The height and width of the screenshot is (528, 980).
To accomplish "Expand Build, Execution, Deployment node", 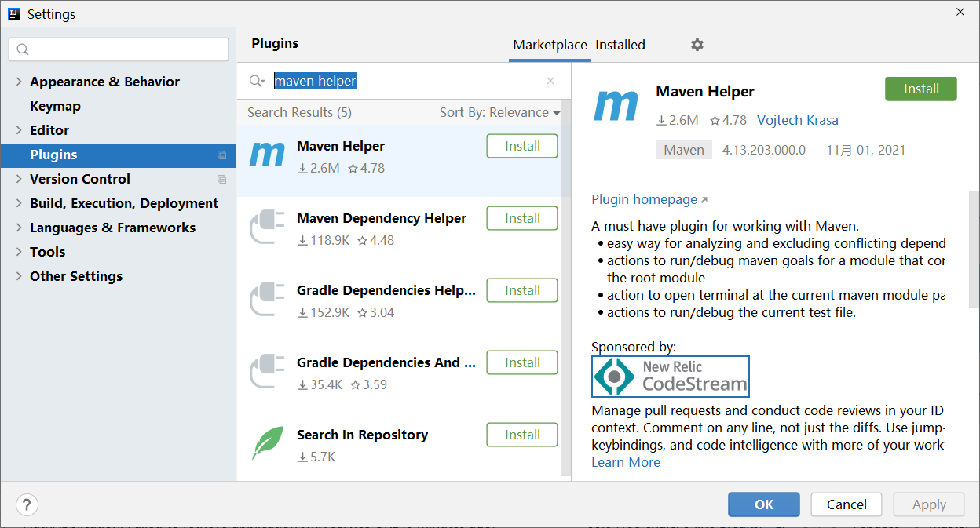I will 19,203.
